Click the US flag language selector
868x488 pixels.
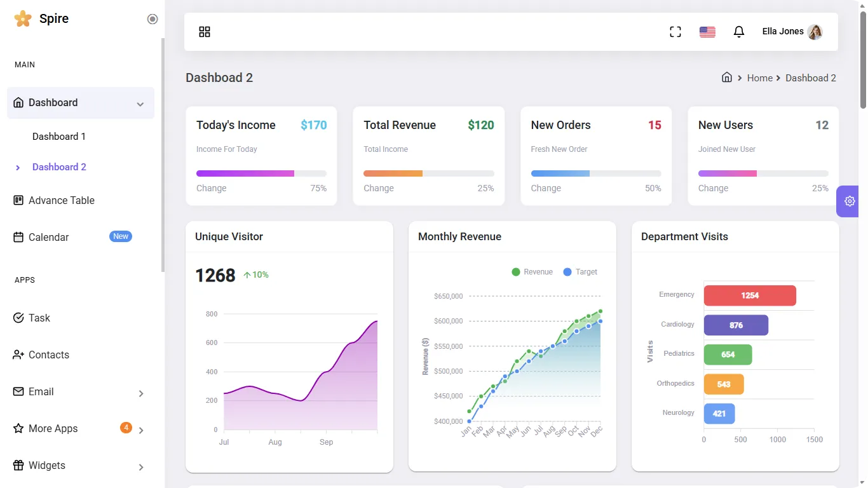707,31
